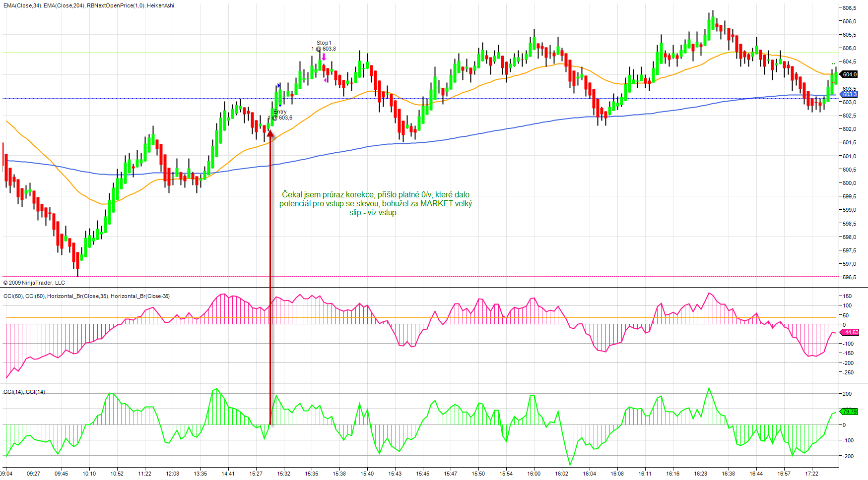Click the 16:00 time axis label
This screenshot has height=480, width=868.
point(534,474)
